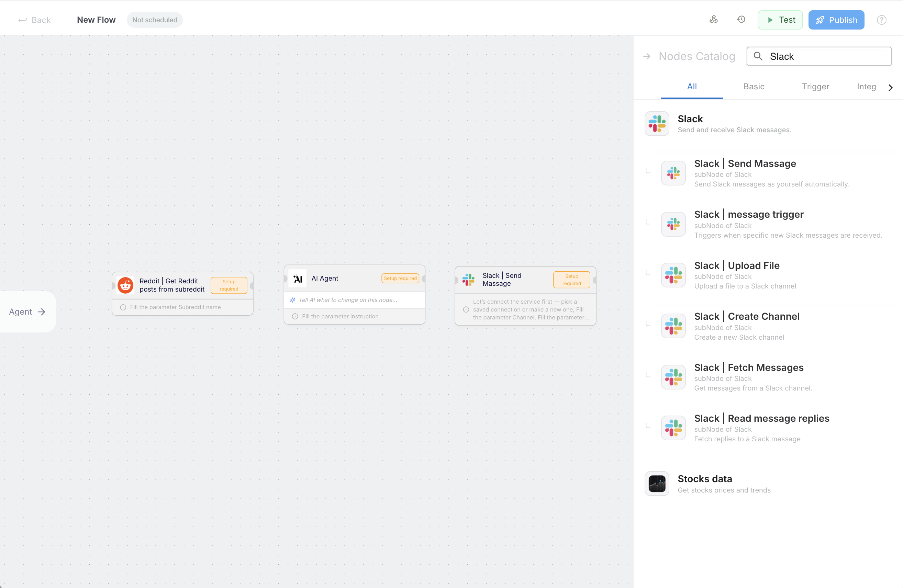Switch to the Basic tab

(754, 87)
